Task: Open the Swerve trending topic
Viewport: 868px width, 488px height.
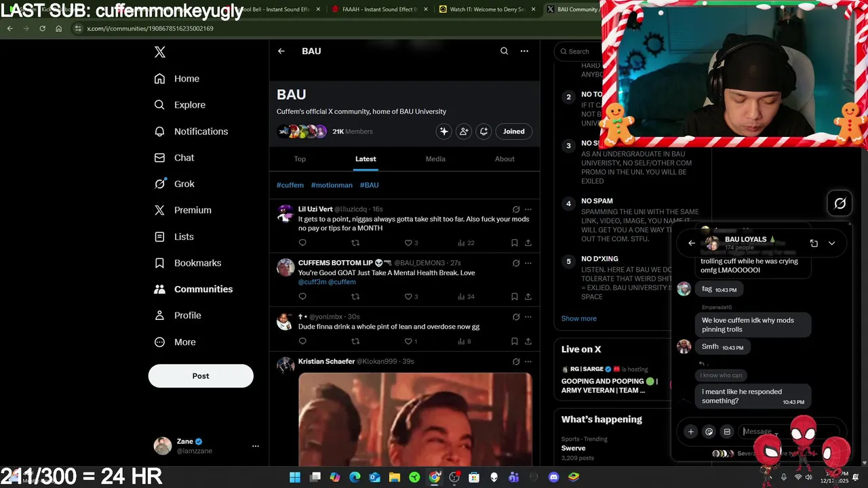Action: tap(574, 448)
